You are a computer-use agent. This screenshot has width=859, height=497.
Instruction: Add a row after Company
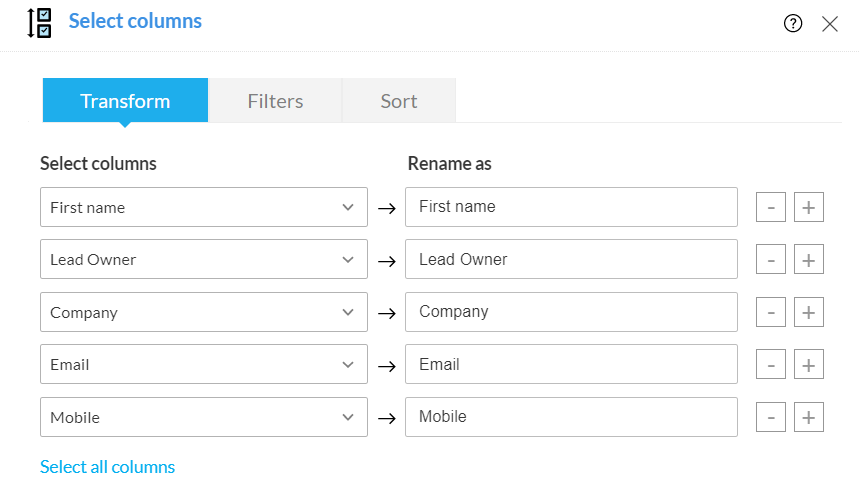(809, 312)
